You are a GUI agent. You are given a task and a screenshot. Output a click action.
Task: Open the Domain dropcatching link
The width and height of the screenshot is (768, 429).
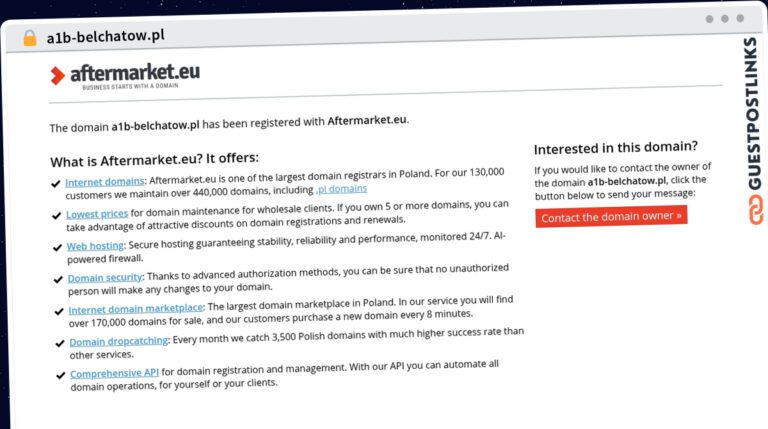119,341
